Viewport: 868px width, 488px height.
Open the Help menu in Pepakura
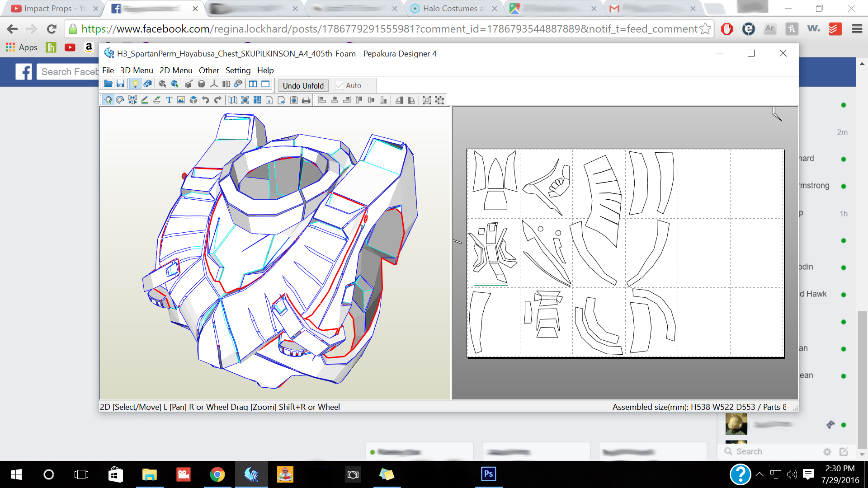[265, 70]
